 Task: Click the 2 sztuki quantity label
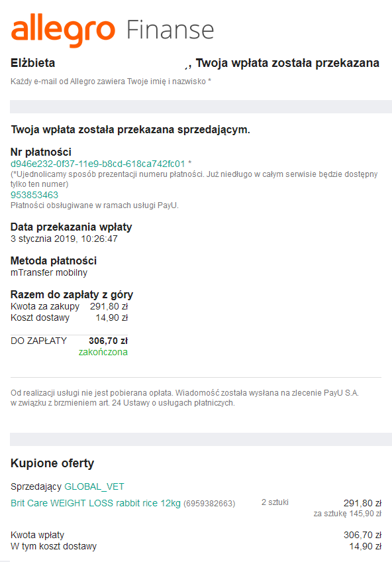coord(275,502)
